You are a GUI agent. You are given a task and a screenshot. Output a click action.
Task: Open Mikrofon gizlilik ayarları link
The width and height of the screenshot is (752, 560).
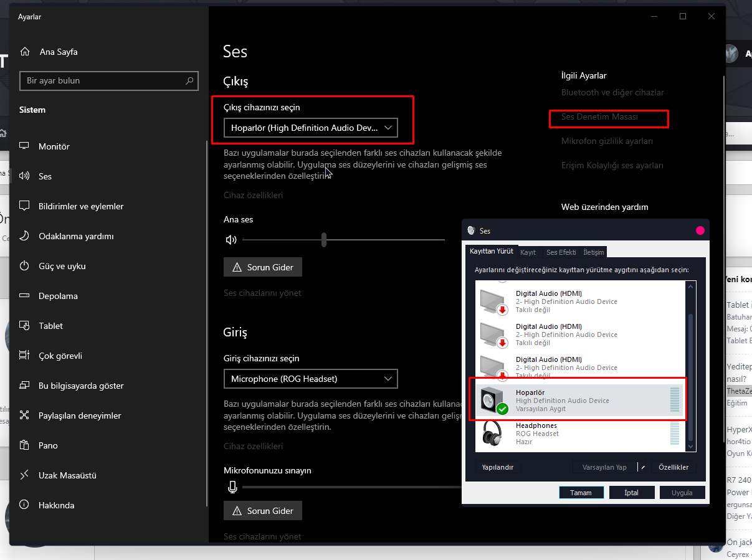[x=607, y=141]
